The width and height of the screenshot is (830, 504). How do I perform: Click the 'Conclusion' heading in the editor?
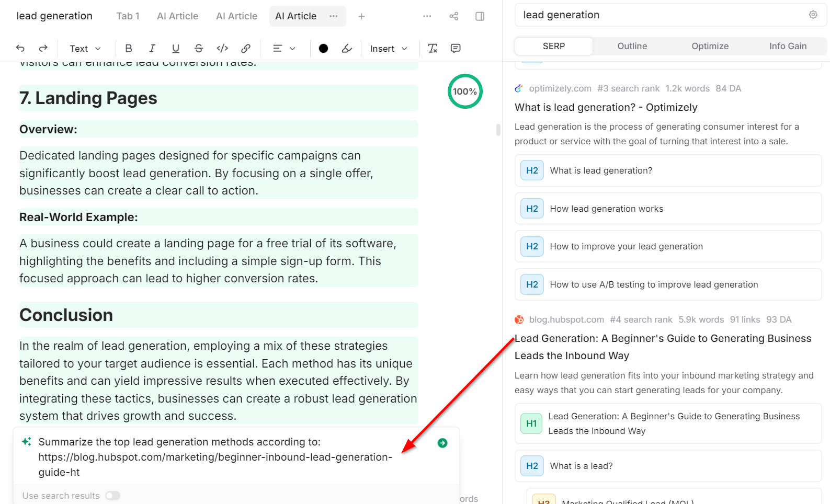tap(66, 315)
